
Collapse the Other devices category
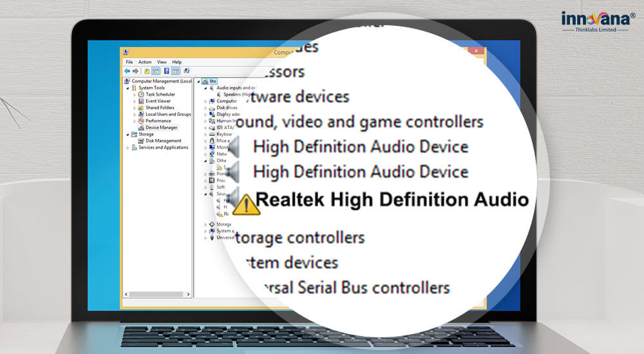click(206, 161)
